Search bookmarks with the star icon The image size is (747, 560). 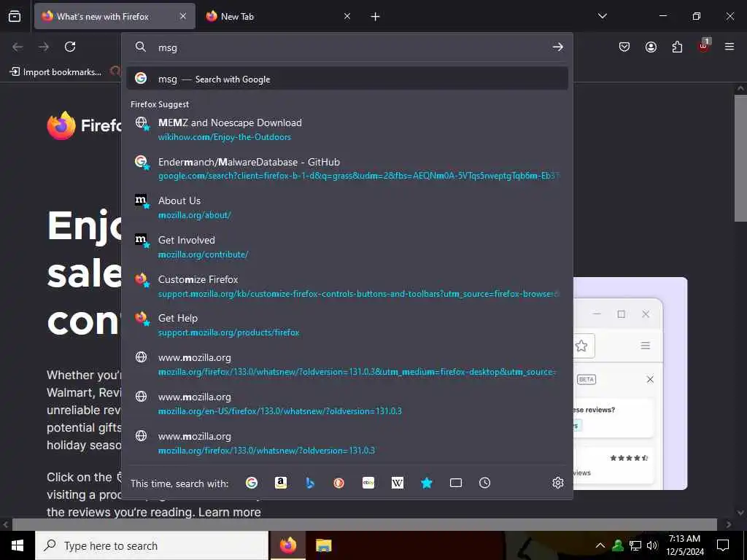[x=426, y=483]
